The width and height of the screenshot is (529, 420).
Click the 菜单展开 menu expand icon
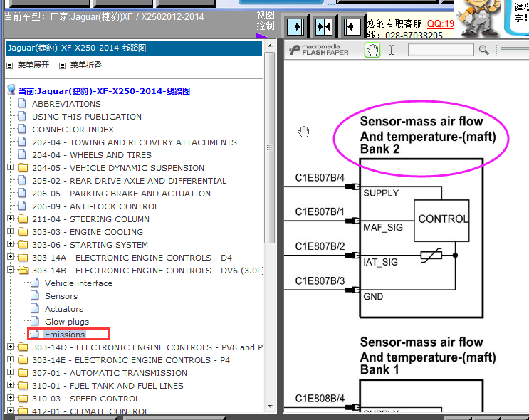click(9, 65)
